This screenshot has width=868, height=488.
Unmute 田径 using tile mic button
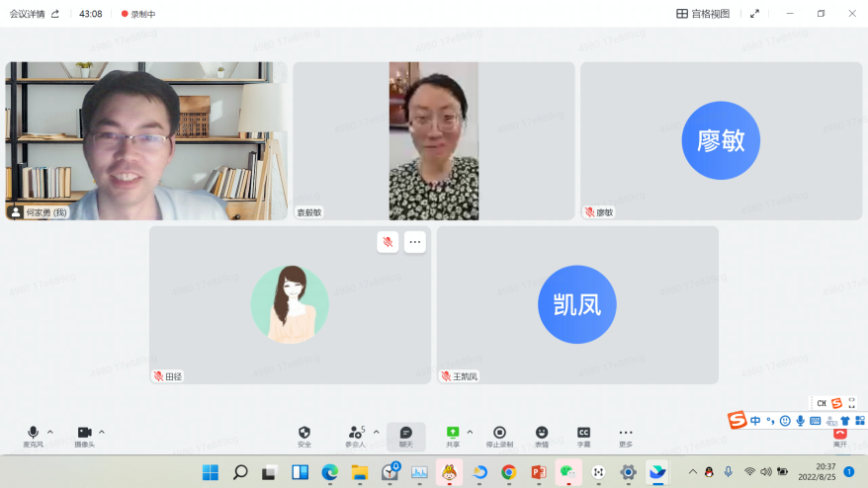[x=388, y=242]
